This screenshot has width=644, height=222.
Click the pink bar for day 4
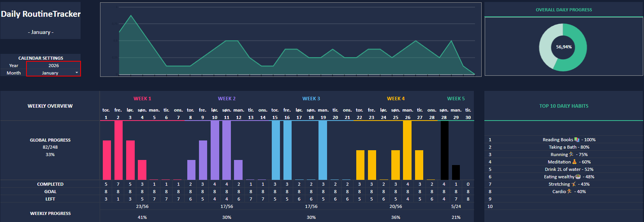(142, 170)
